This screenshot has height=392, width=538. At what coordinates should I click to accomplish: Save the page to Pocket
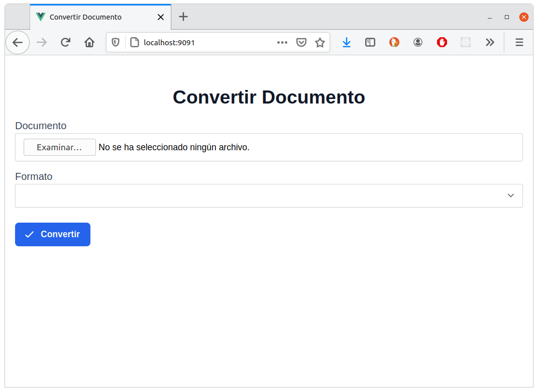click(x=301, y=42)
